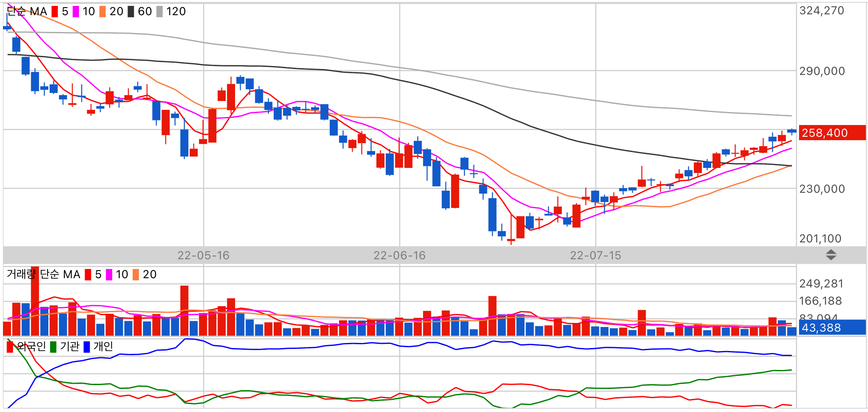Click the gray MA 120 legend swatch
The height and width of the screenshot is (412, 868).
pyautogui.click(x=159, y=12)
